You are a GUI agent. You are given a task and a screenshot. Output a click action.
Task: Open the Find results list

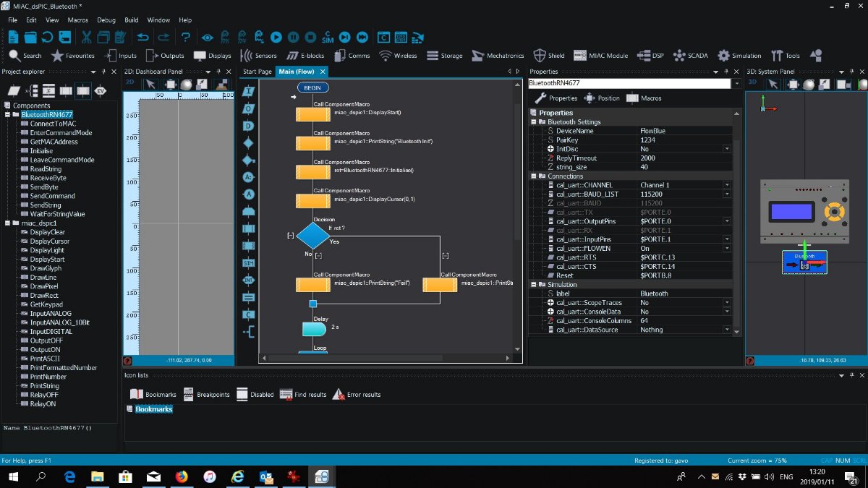pyautogui.click(x=303, y=395)
